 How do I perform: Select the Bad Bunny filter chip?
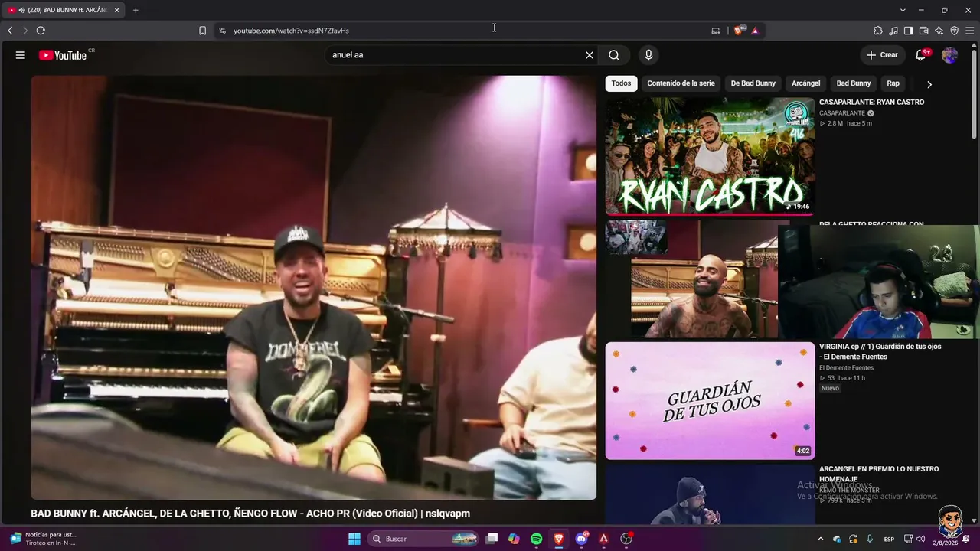click(x=854, y=83)
